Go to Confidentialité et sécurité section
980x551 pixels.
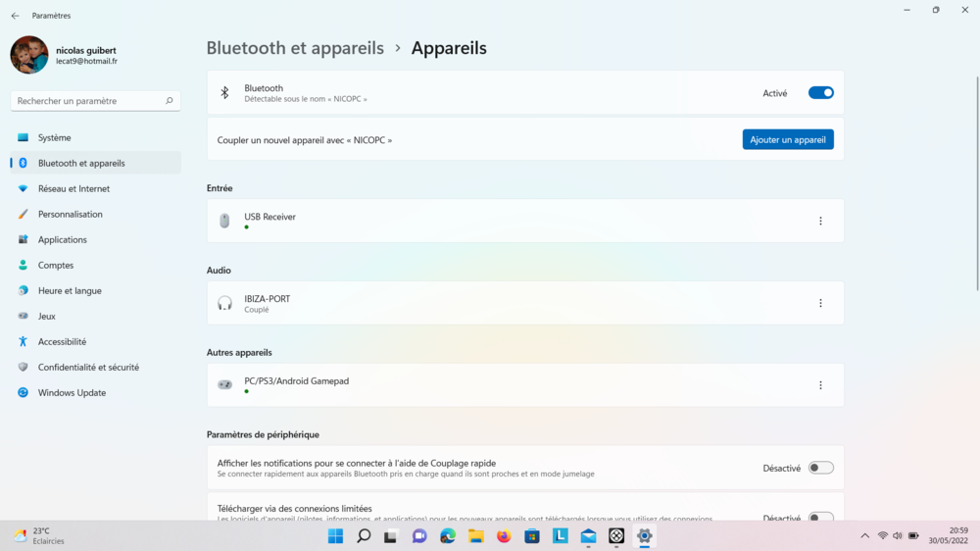pos(88,368)
